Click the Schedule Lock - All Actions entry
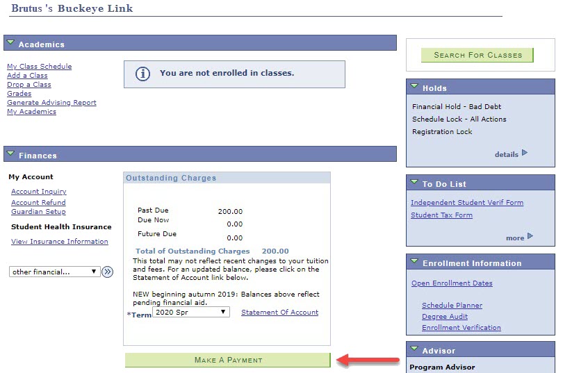This screenshot has width=588, height=373. click(x=459, y=119)
